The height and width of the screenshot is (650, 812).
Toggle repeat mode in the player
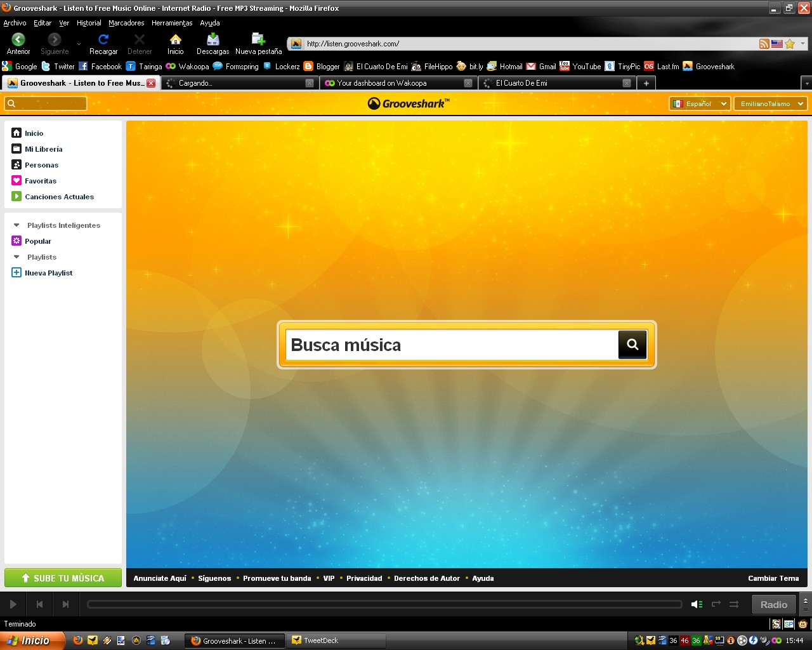716,604
